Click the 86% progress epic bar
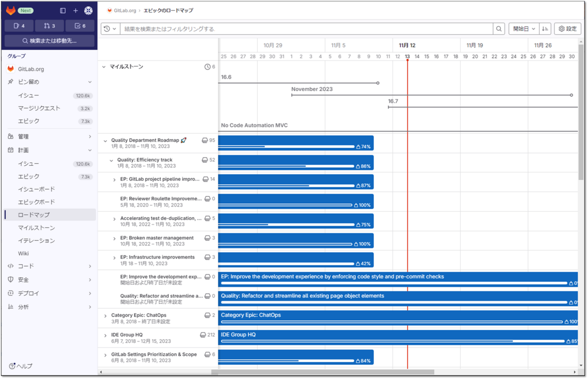 coord(296,163)
